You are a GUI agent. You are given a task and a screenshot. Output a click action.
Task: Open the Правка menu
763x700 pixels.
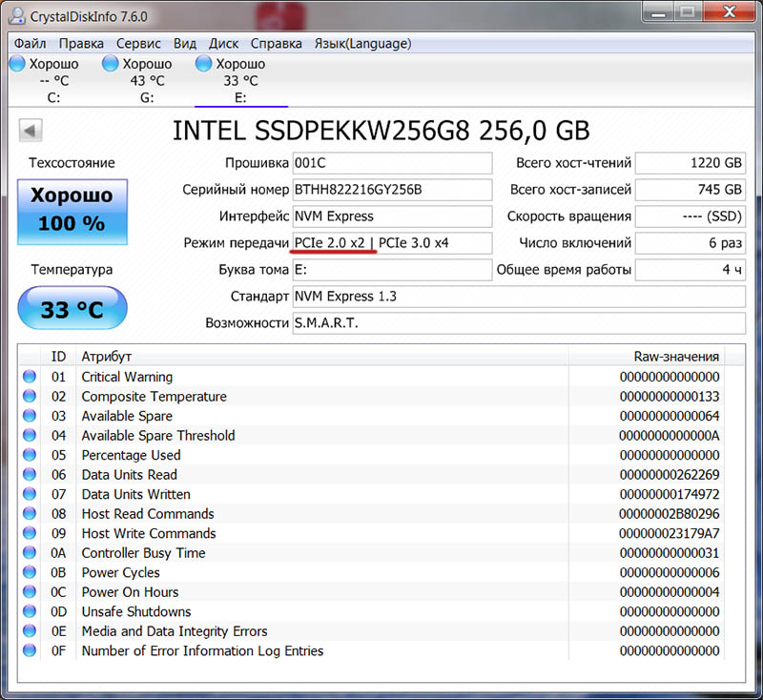pos(81,44)
